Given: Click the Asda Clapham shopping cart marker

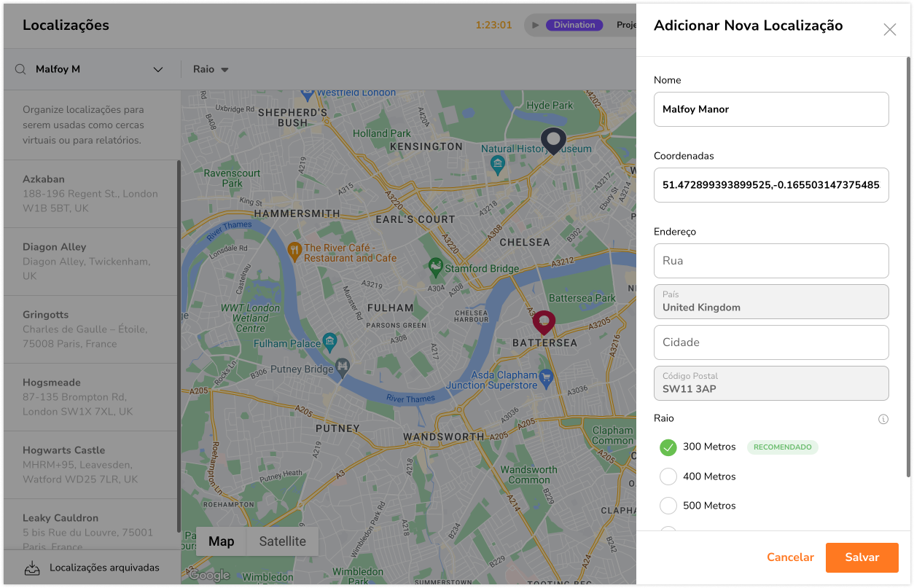Looking at the screenshot, I should (x=546, y=378).
